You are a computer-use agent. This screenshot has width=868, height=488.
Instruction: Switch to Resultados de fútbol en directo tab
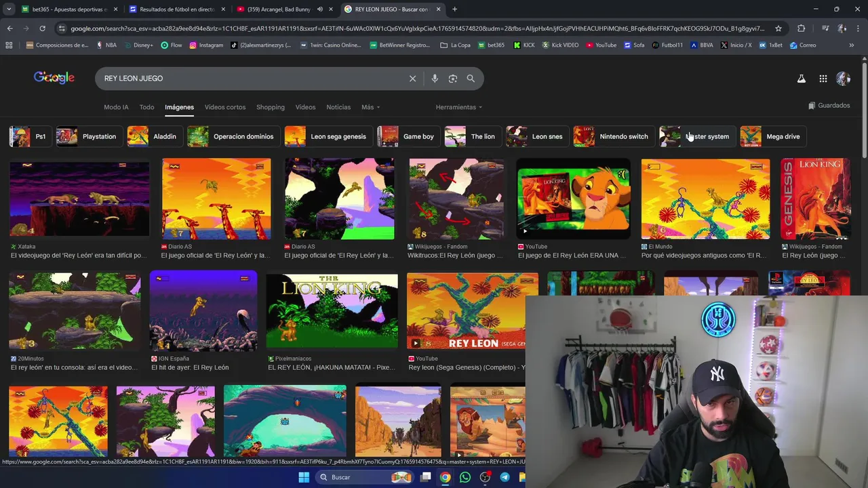(176, 9)
